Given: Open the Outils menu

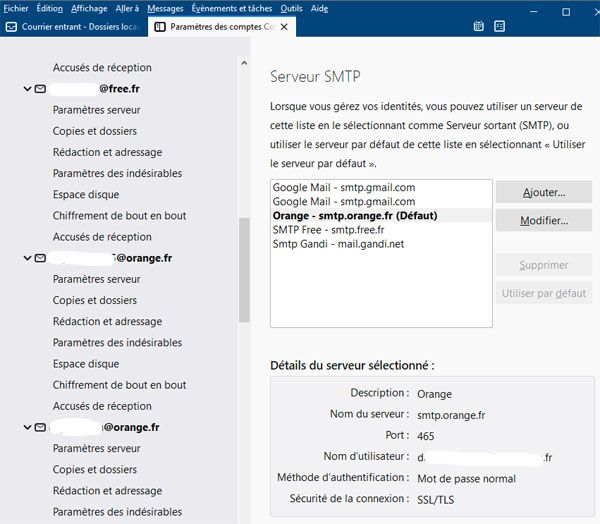Looking at the screenshot, I should (x=291, y=8).
